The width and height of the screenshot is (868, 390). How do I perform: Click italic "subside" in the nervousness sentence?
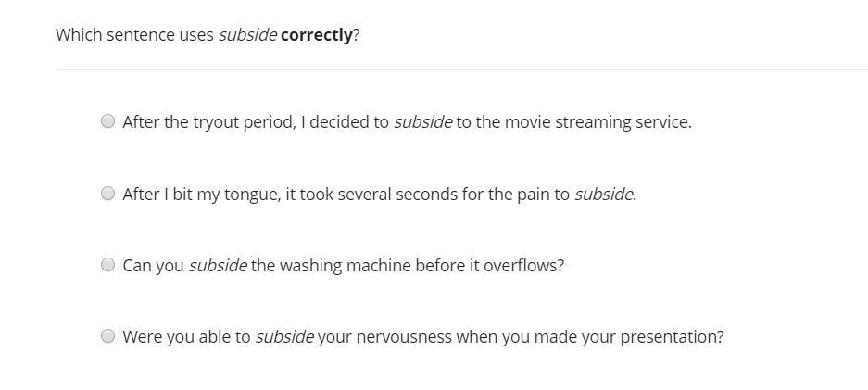(284, 337)
